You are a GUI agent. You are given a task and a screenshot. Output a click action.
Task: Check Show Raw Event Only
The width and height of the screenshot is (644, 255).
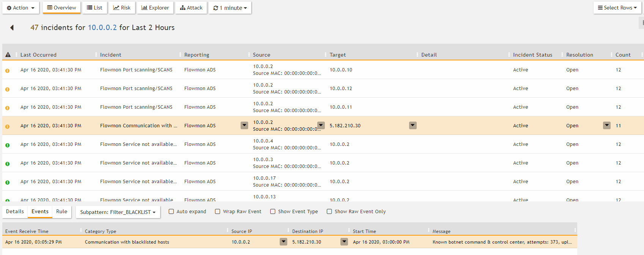point(329,212)
